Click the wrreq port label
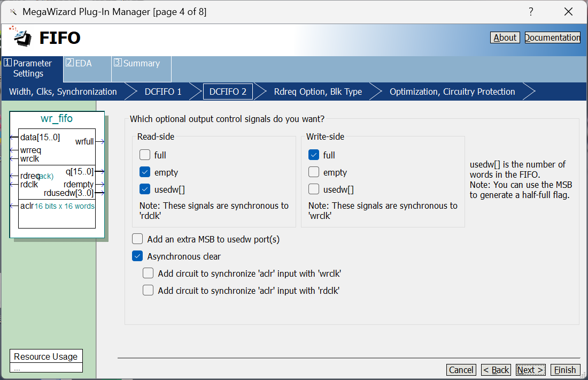 (31, 150)
